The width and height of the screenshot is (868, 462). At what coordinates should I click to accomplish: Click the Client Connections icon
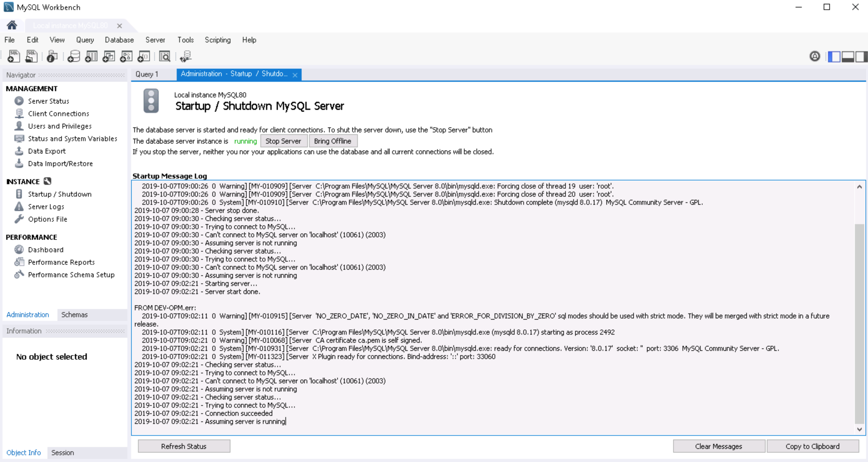(19, 113)
